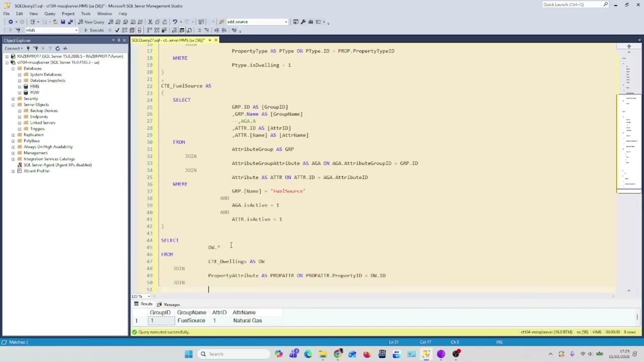Click the Cut scissors icon

click(150, 22)
